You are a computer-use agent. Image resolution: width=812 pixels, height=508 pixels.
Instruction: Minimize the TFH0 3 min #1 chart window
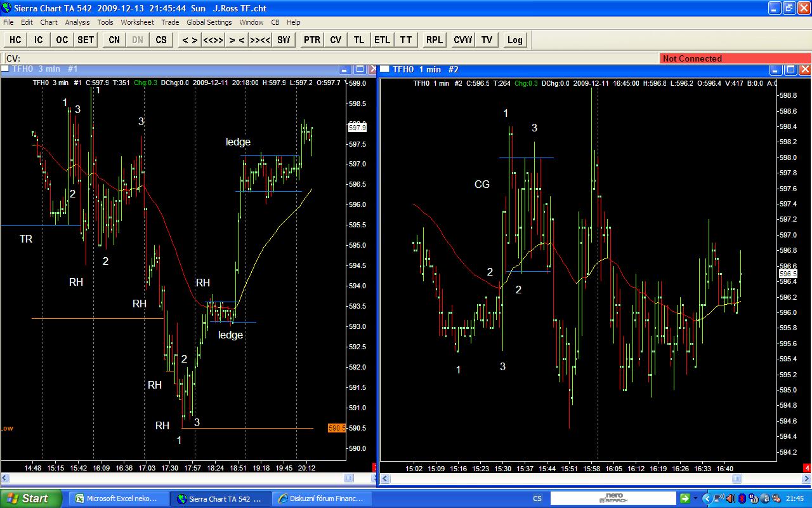pos(345,69)
